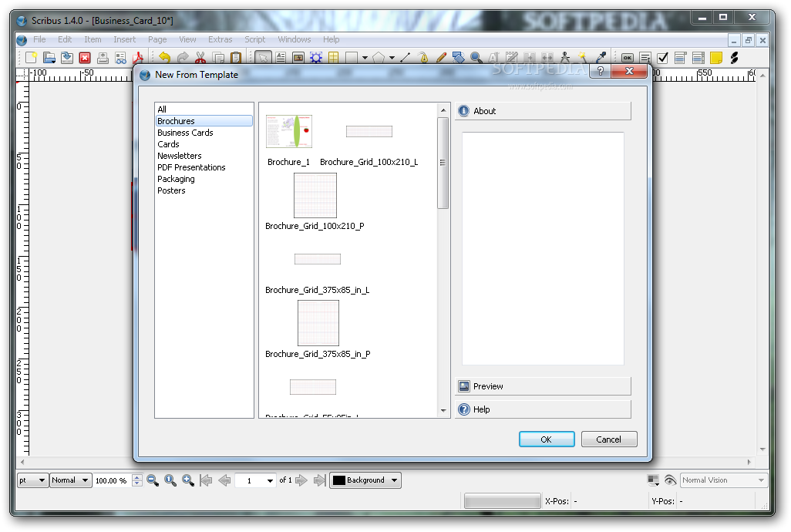Viewport: 791px width, 532px height.
Task: Select the Image Frame tool
Action: click(298, 58)
